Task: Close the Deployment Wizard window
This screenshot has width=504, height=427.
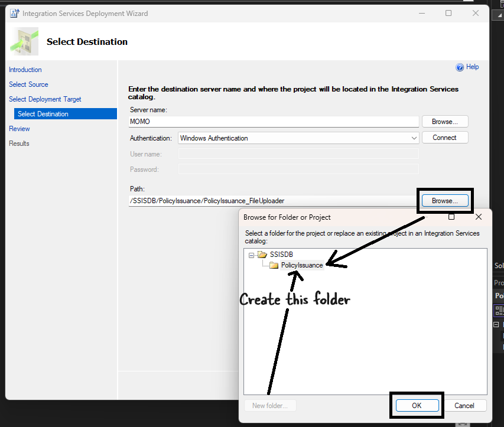Action: pos(476,13)
